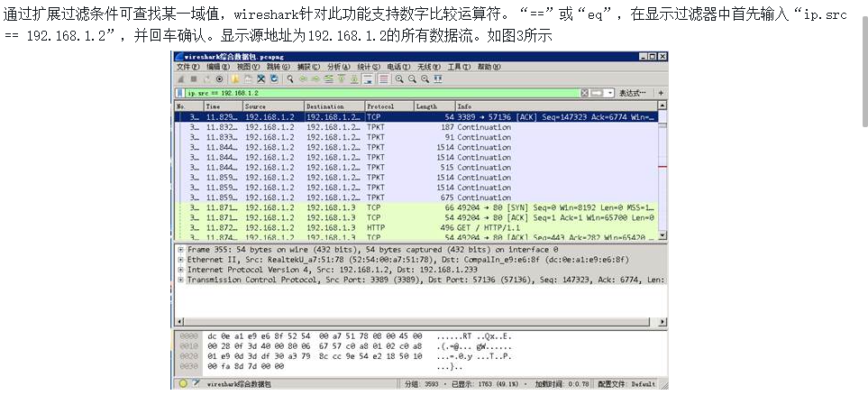Click the filter bookmark icon
Viewport: 868px width, 395px height.
tap(180, 93)
